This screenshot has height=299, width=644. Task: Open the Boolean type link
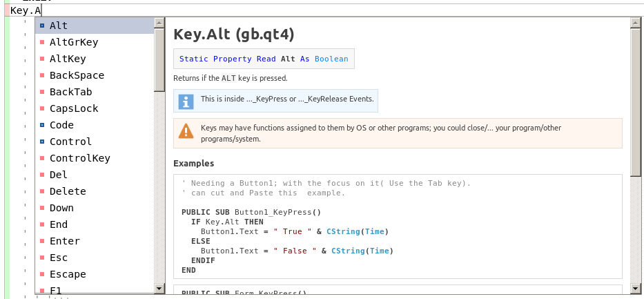(331, 59)
